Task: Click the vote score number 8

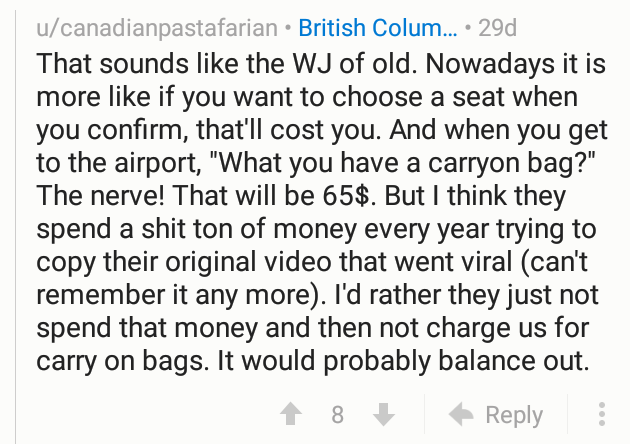Action: pos(338,415)
